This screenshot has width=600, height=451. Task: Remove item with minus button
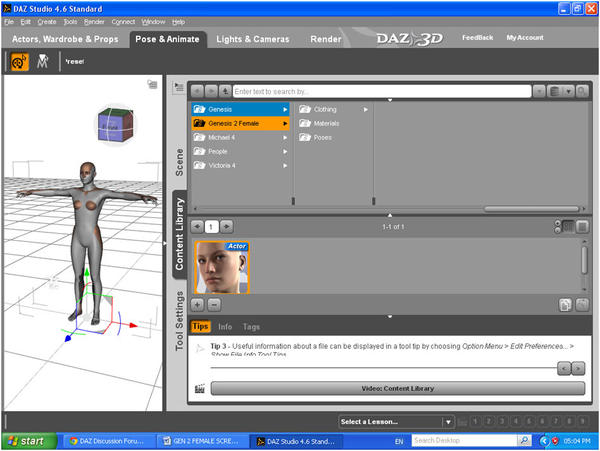tap(214, 305)
